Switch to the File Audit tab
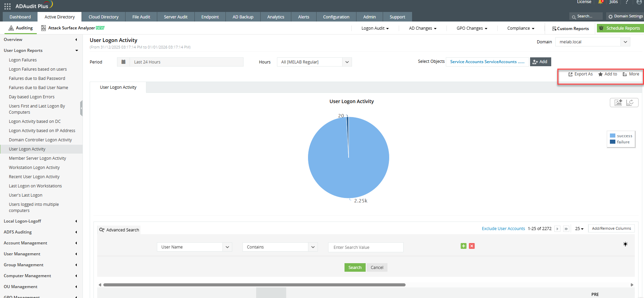The image size is (644, 298). [x=141, y=17]
